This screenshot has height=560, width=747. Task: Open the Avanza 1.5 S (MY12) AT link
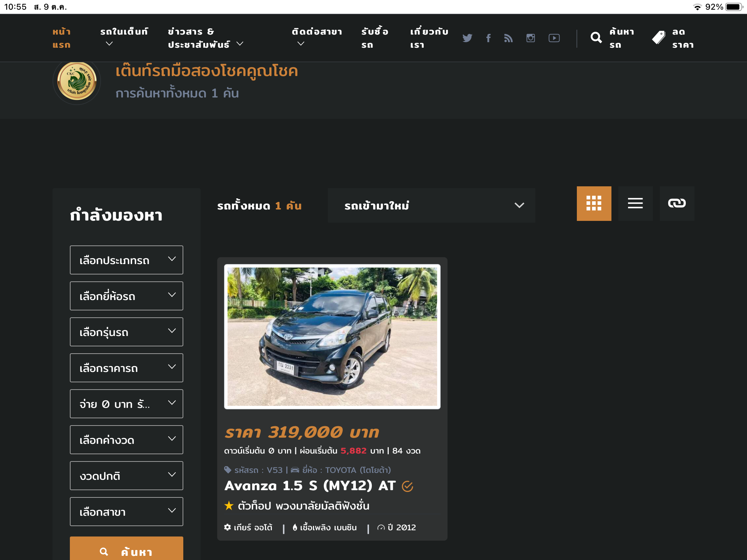coord(310,486)
